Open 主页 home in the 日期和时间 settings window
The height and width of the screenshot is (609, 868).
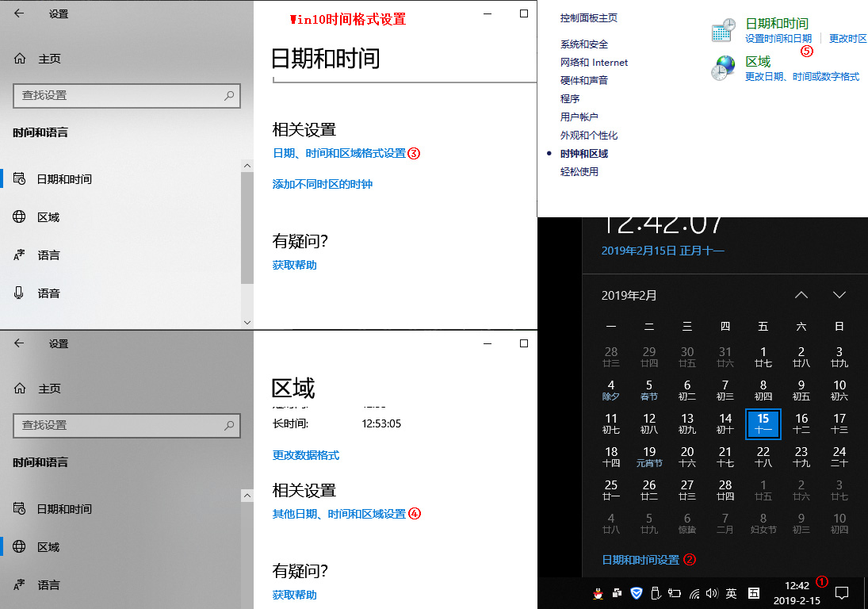[37, 59]
